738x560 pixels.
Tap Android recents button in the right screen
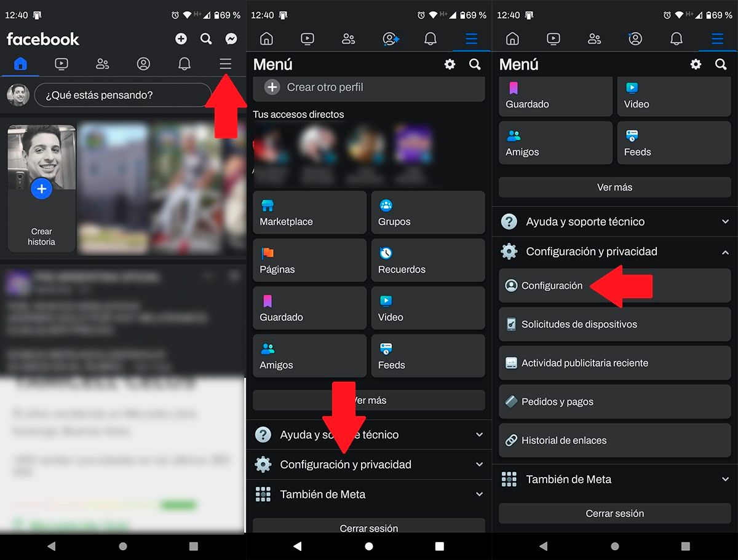point(686,546)
